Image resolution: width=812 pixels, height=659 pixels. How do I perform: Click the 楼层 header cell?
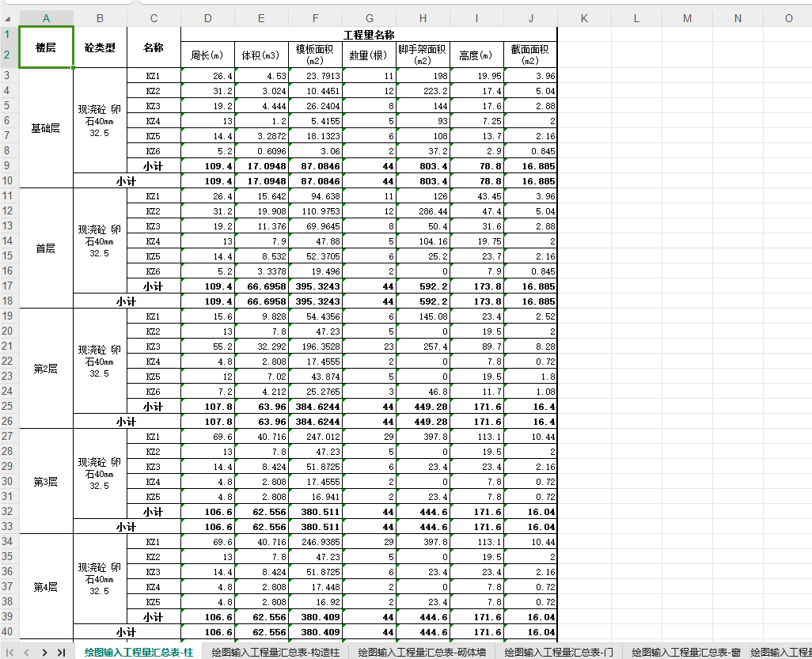pyautogui.click(x=46, y=47)
